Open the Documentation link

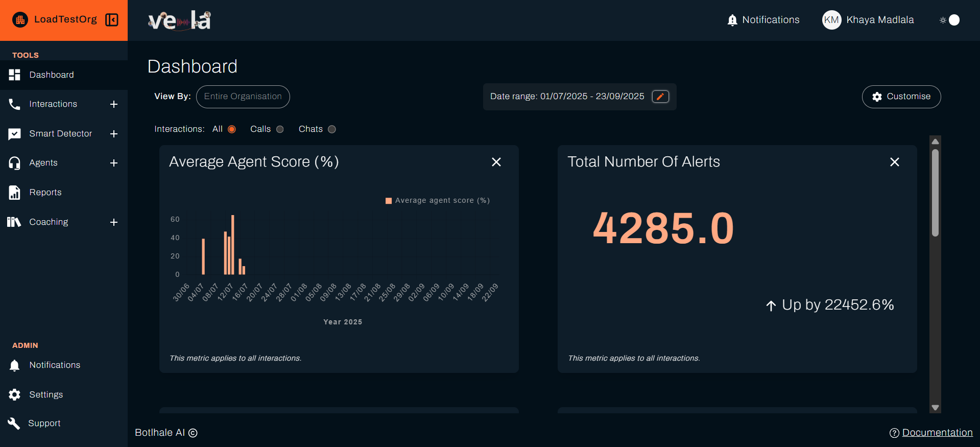click(937, 432)
